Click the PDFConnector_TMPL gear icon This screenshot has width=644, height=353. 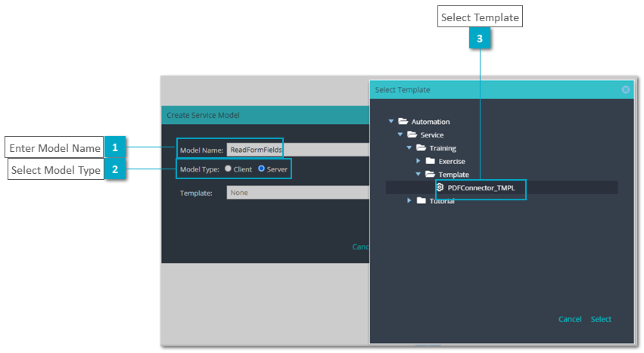[440, 187]
